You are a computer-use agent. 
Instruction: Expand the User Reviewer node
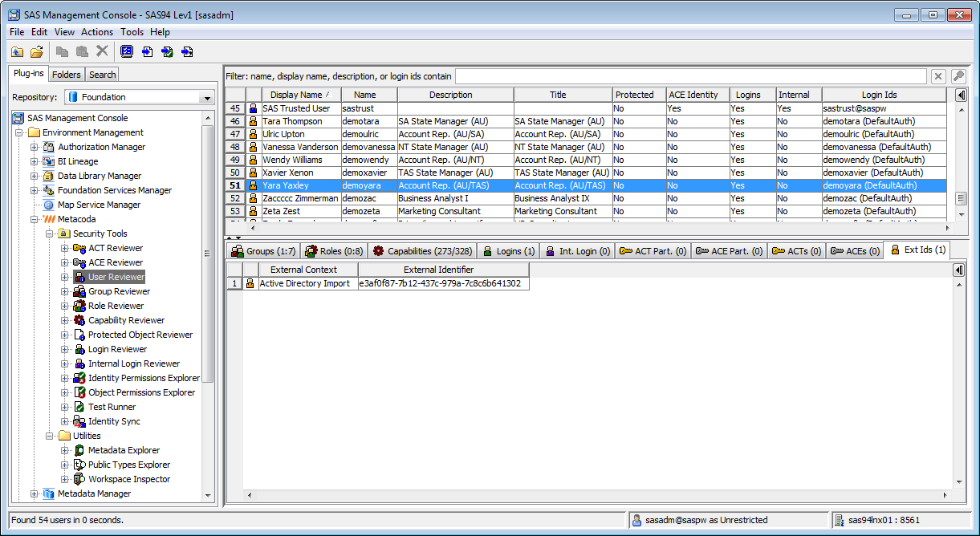pos(65,277)
